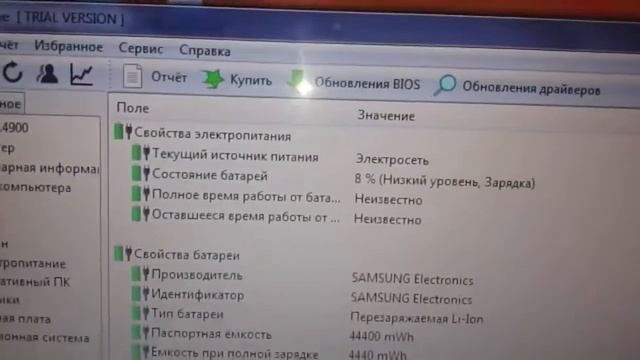
Task: Click Неизвестно value for Полное время работы
Action: [x=388, y=200]
